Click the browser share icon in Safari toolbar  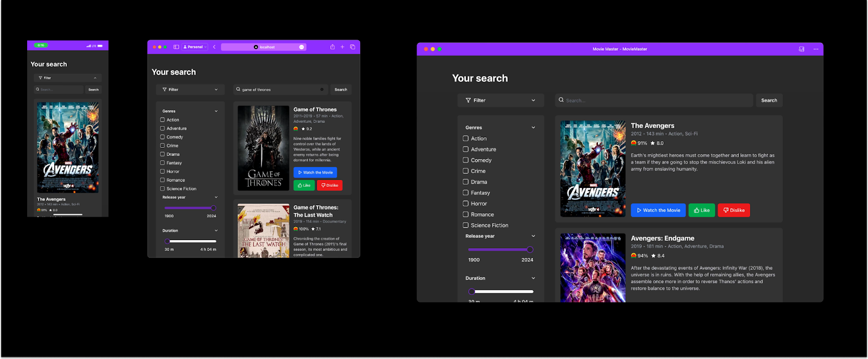pos(333,47)
